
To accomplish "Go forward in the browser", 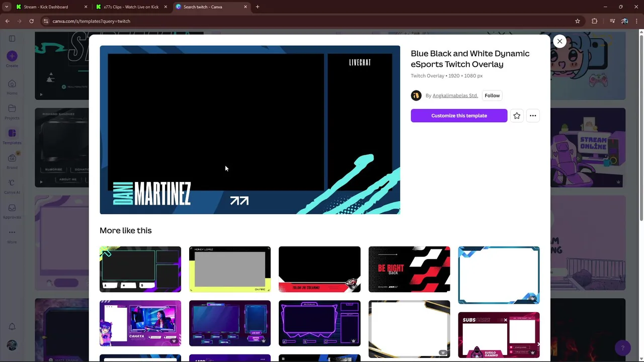I will [19, 21].
